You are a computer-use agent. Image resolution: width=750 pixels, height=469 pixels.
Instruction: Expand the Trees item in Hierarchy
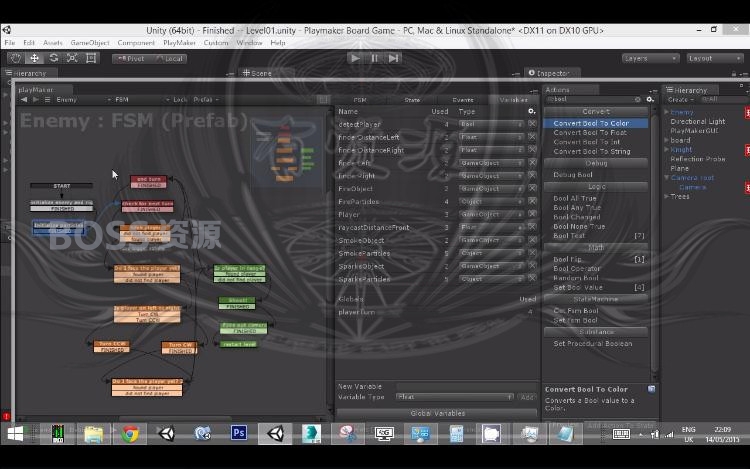[x=667, y=196]
